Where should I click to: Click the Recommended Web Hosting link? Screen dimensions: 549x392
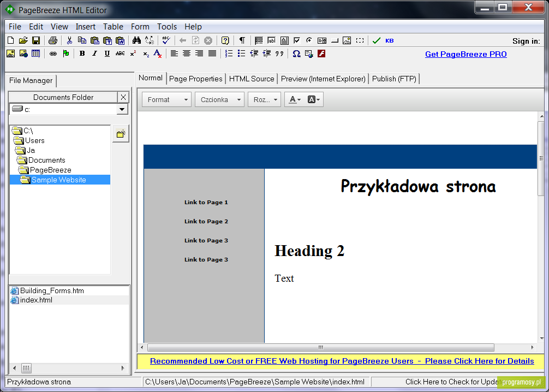(342, 361)
